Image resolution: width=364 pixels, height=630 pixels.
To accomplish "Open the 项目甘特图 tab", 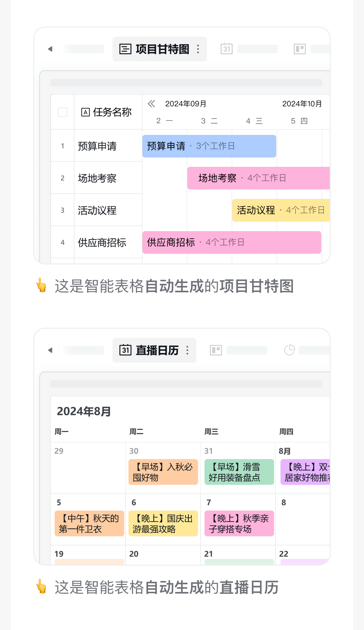I will 160,49.
